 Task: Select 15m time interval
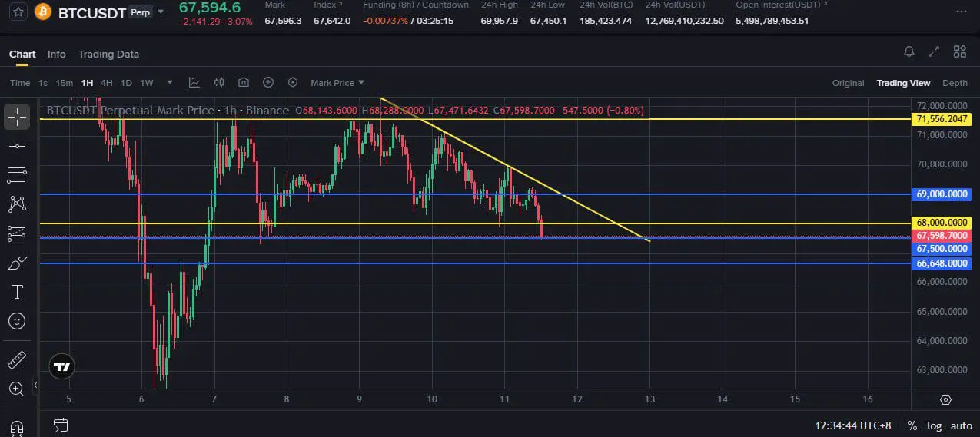point(65,83)
